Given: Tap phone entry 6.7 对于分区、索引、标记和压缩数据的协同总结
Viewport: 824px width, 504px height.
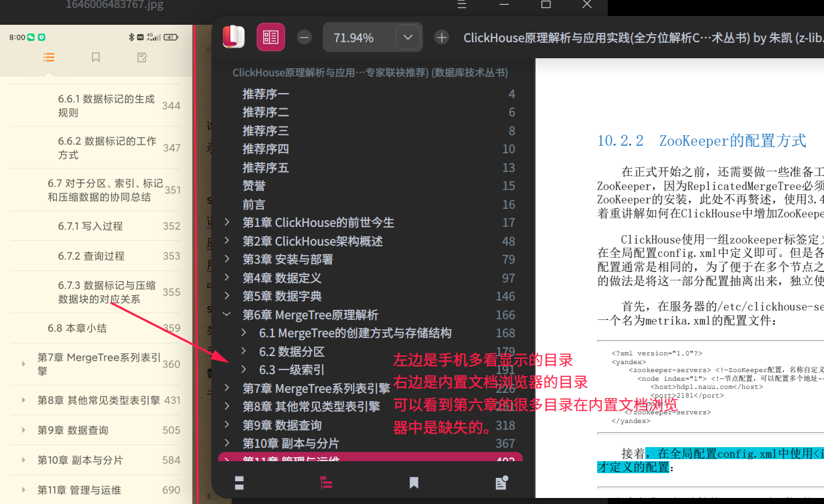Looking at the screenshot, I should (106, 190).
